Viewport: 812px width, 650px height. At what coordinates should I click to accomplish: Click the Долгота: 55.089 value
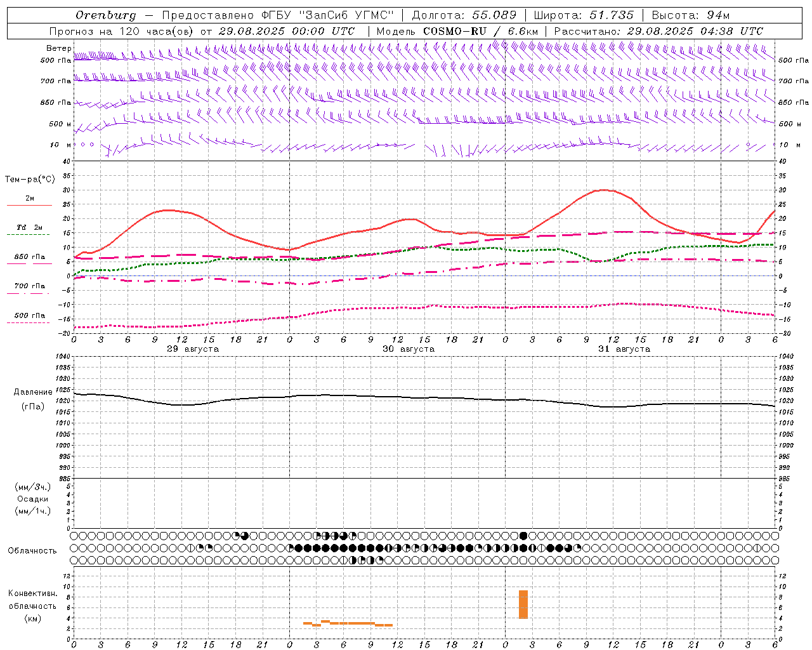point(464,15)
